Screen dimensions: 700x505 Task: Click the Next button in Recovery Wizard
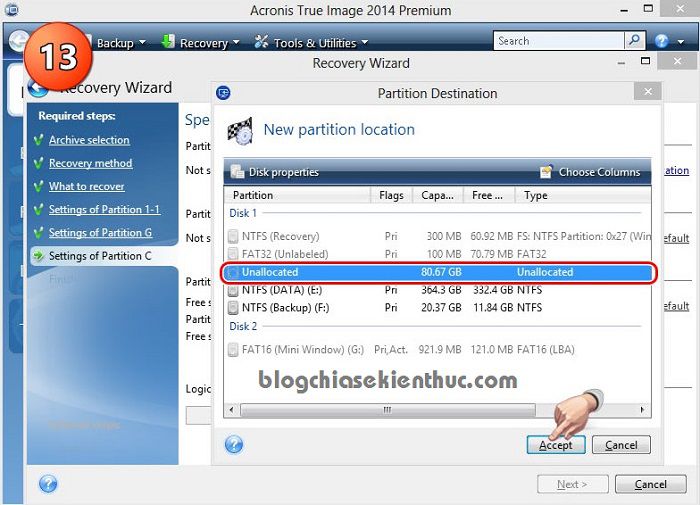[572, 484]
